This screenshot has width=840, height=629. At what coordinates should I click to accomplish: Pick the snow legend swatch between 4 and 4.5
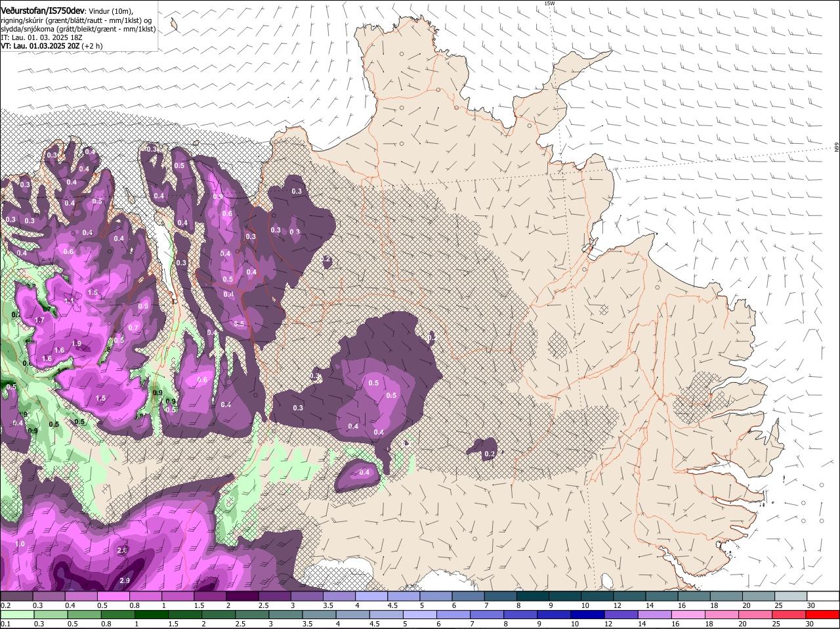(371, 596)
